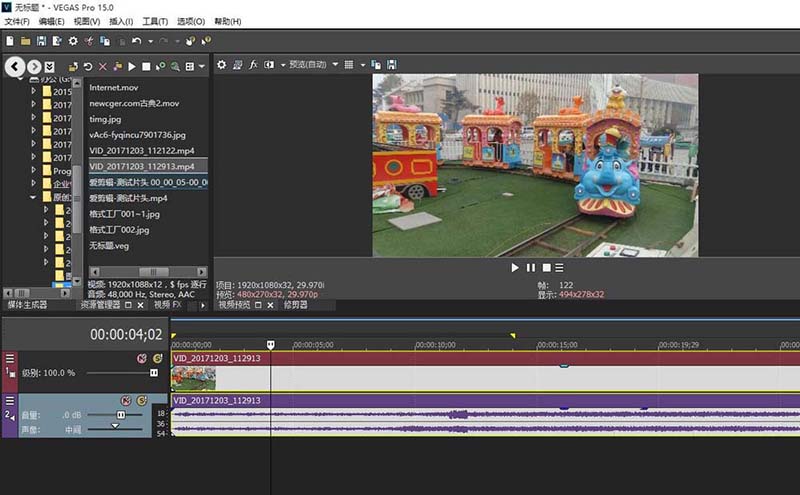Mute the video track 1

141,358
